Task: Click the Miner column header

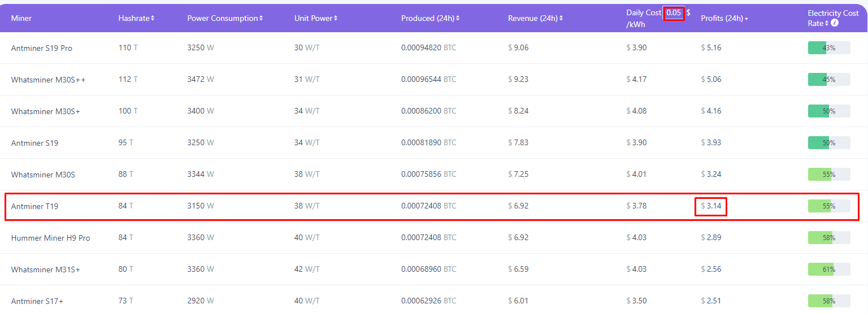Action: tap(21, 18)
